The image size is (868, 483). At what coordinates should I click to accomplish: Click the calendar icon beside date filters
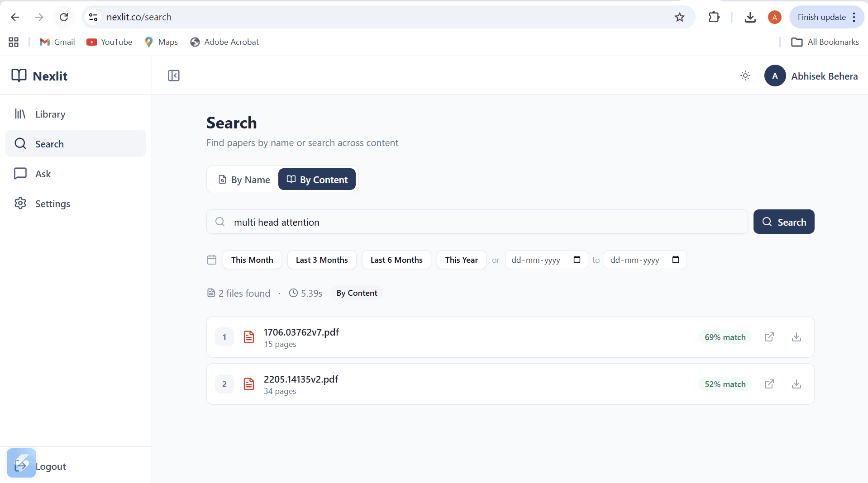[211, 260]
